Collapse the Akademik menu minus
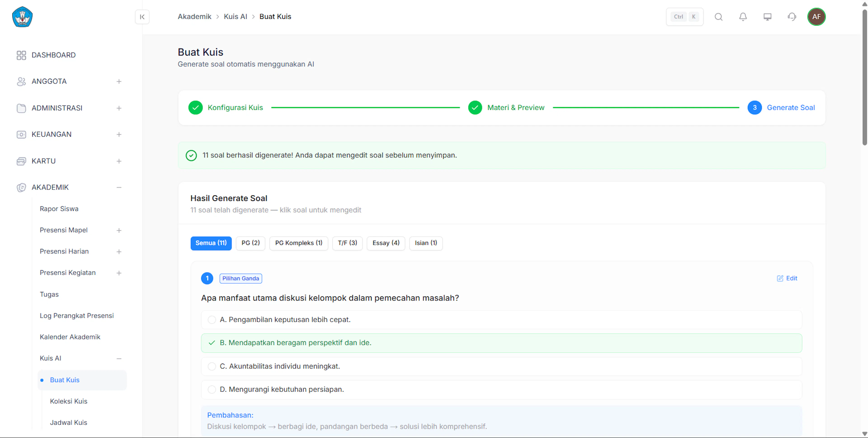 coord(119,187)
